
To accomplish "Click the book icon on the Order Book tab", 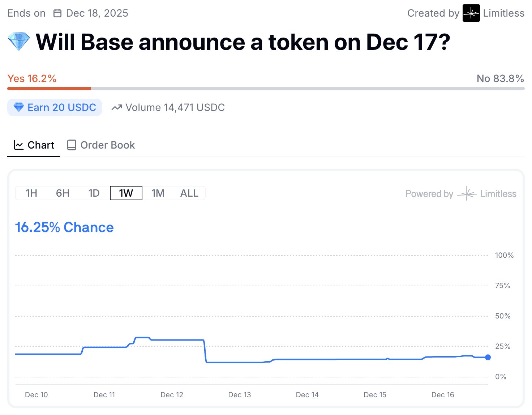I will 72,145.
